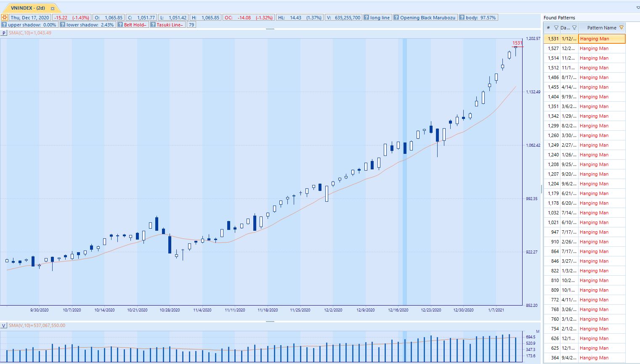
Task: Click the splitter grip between price and volume panes
Action: coord(270,322)
